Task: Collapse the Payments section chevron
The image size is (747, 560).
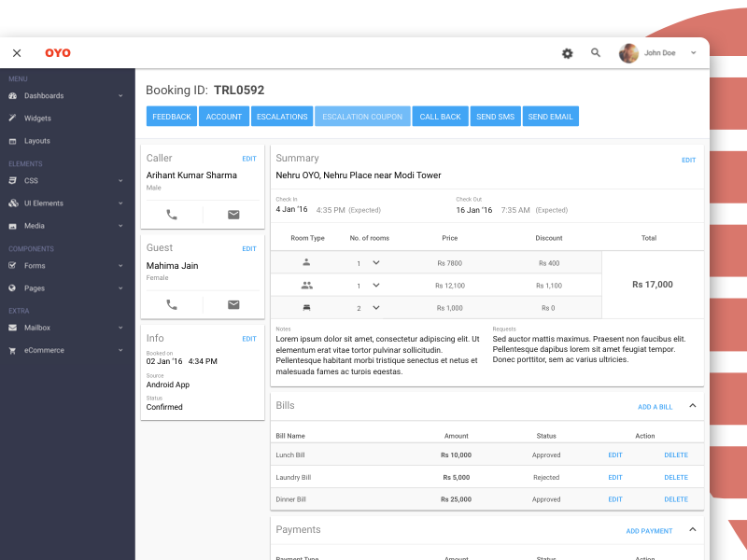Action: point(693,529)
